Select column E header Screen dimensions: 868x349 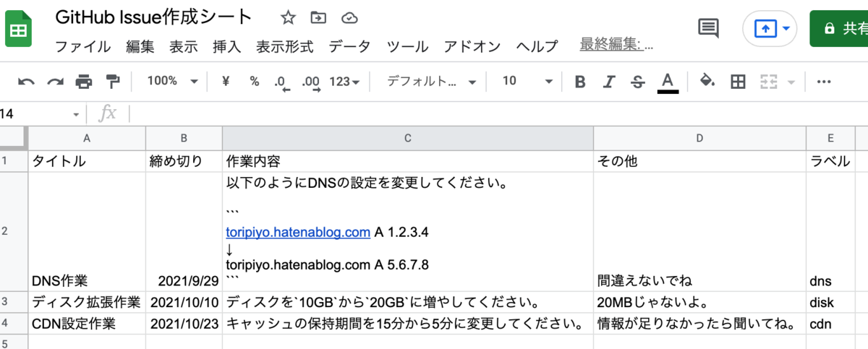tap(831, 138)
